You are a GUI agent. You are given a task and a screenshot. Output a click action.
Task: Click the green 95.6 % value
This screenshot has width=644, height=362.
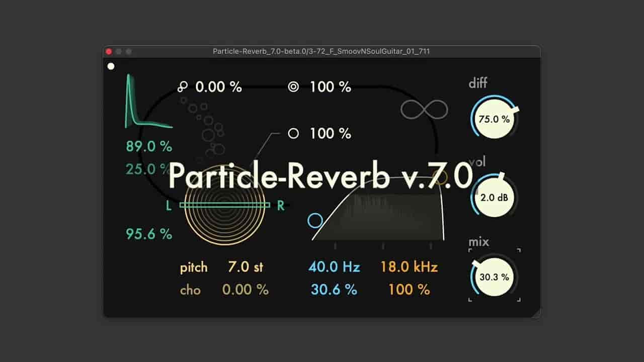coord(149,234)
